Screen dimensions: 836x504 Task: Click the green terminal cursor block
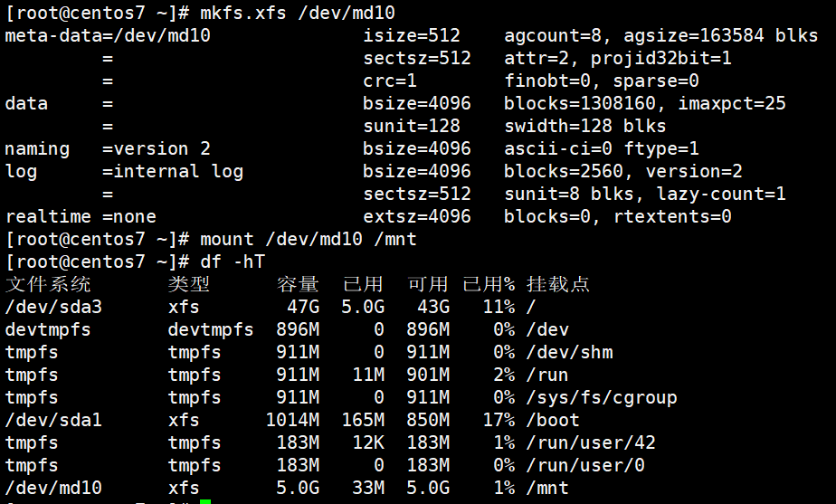(205, 501)
